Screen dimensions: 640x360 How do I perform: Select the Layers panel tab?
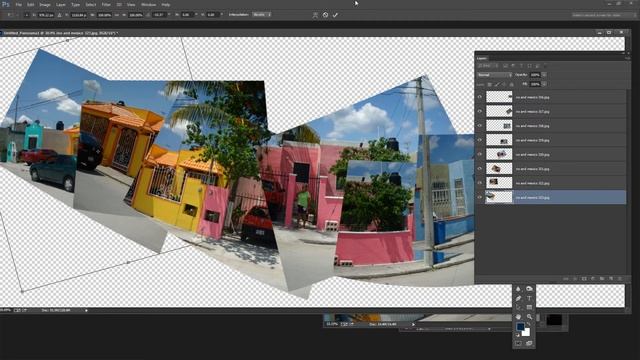pyautogui.click(x=482, y=58)
